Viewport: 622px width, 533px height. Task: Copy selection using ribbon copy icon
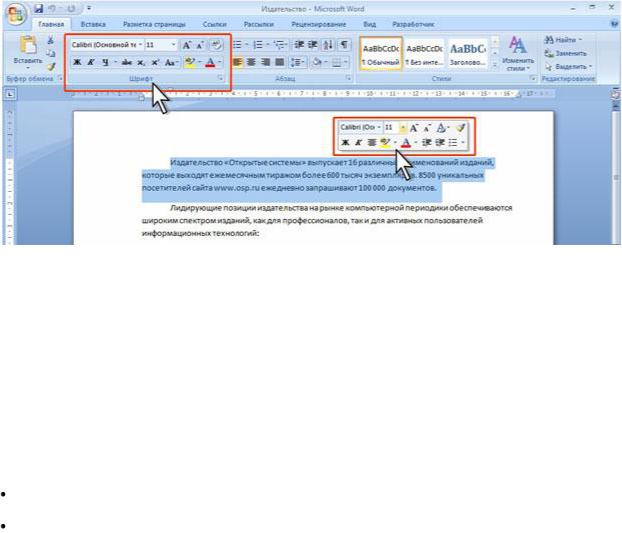(50, 53)
